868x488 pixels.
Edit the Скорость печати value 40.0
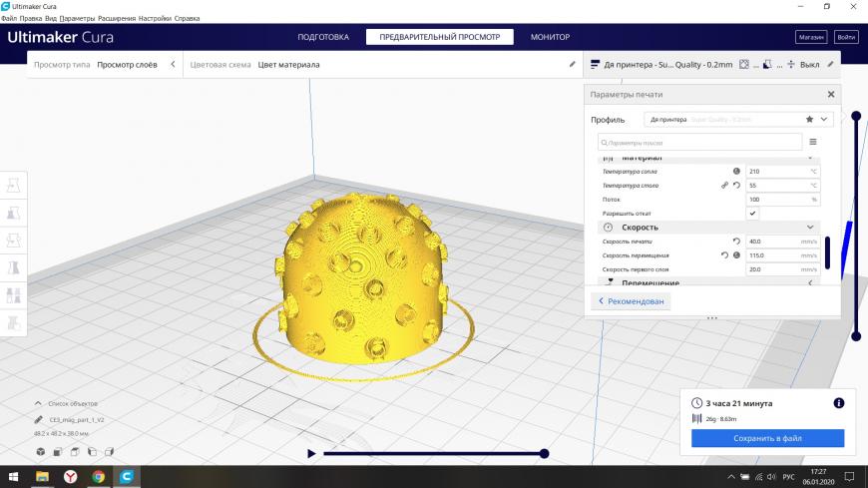point(783,241)
